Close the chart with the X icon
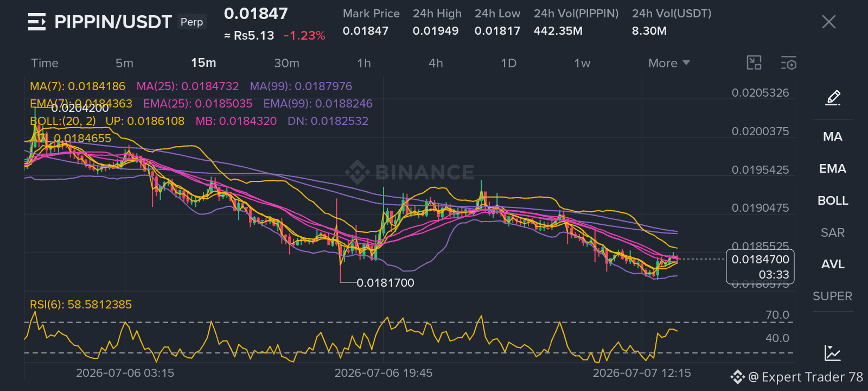 pos(828,22)
